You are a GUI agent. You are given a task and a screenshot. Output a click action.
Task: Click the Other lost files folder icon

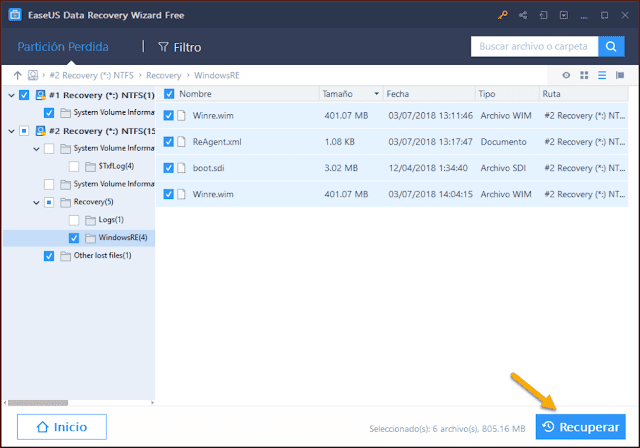click(65, 256)
